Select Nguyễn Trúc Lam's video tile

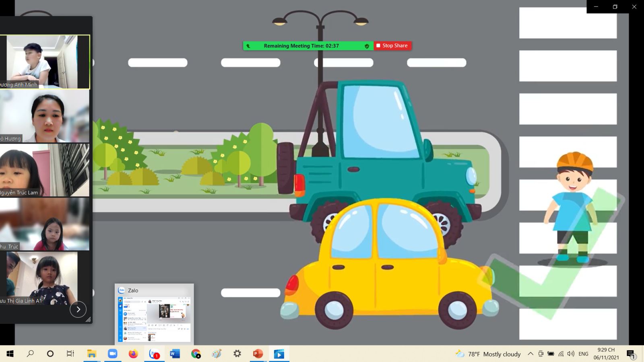tap(45, 170)
